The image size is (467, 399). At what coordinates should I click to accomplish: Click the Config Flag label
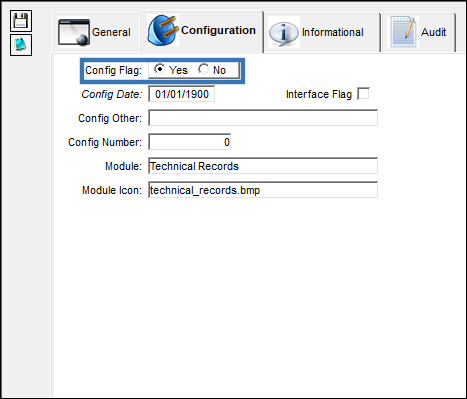click(x=113, y=70)
